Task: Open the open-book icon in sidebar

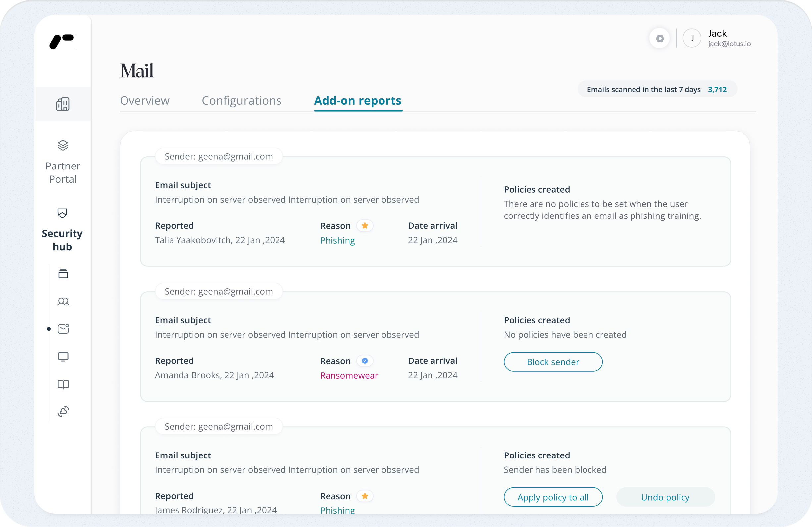Action: click(x=63, y=384)
